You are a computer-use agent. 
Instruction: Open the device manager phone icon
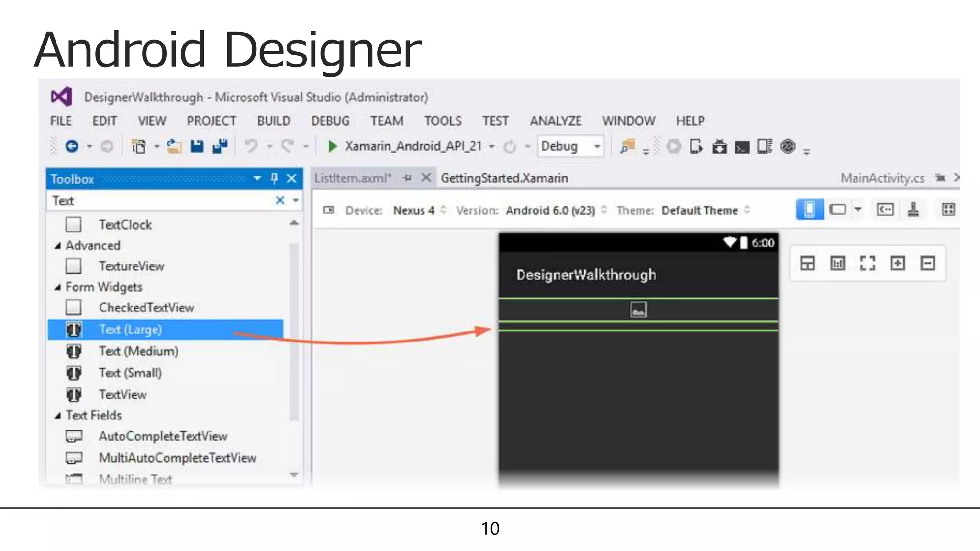[696, 146]
